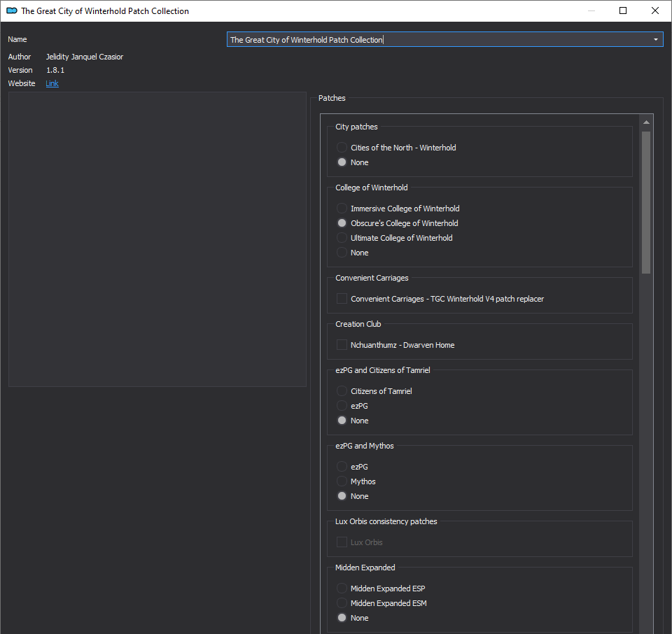
Task: Click inside the Name text field
Action: click(x=437, y=39)
